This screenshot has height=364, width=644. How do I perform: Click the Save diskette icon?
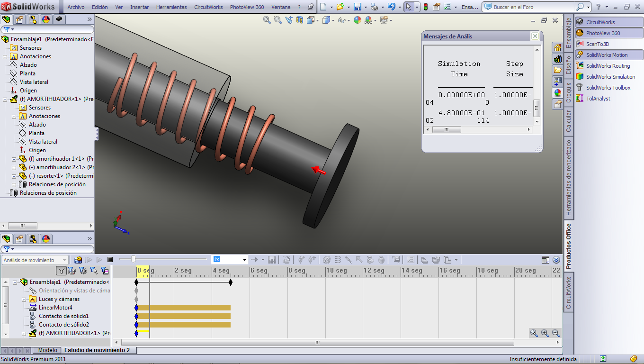coord(358,7)
